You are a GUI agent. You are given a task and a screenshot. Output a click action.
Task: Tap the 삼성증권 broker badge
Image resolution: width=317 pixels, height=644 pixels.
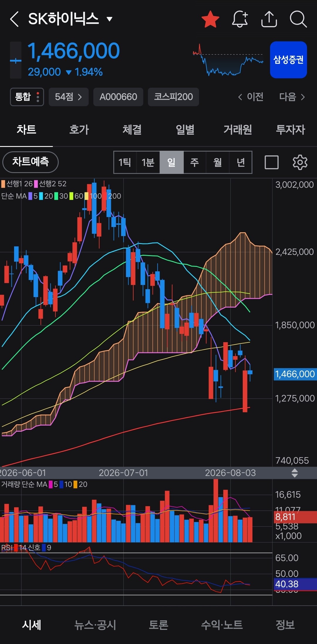click(x=289, y=60)
